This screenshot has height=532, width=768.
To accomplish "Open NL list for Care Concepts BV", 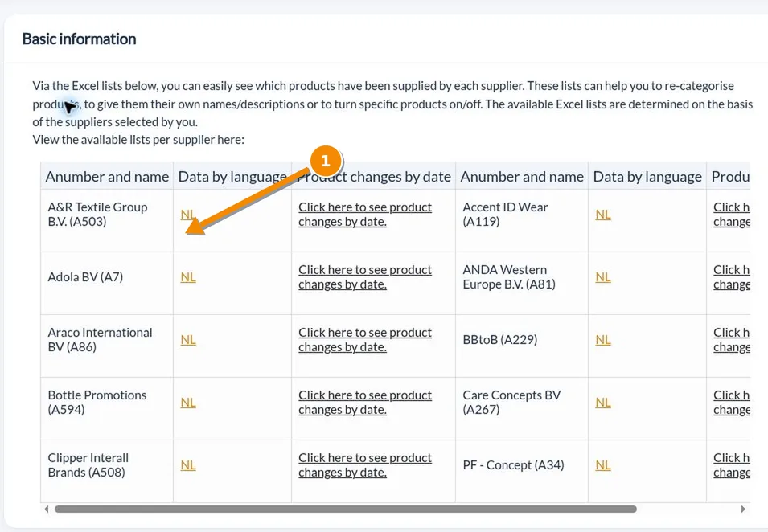I will [x=603, y=403].
